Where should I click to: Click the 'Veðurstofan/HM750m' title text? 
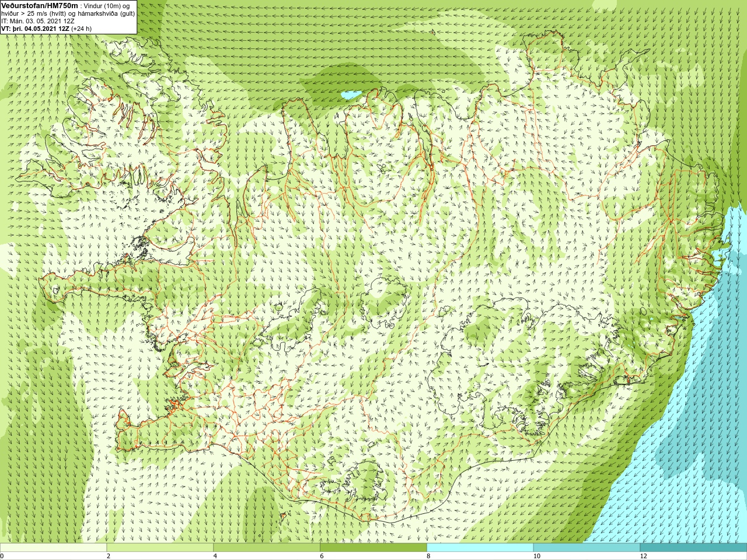(40, 5)
